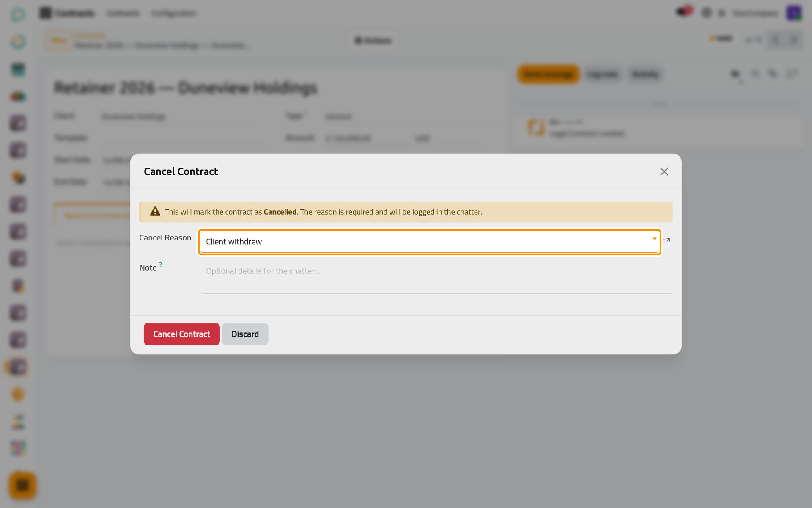This screenshot has height=508, width=812.
Task: Click the Discard button
Action: (245, 334)
